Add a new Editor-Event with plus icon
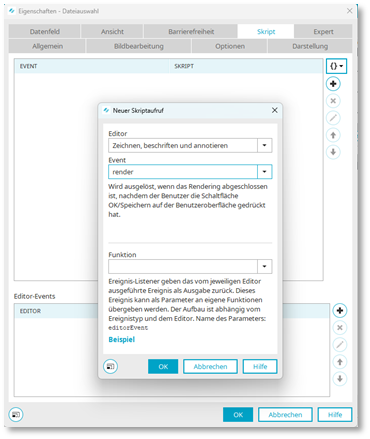The height and width of the screenshot is (439, 370). pos(340,311)
